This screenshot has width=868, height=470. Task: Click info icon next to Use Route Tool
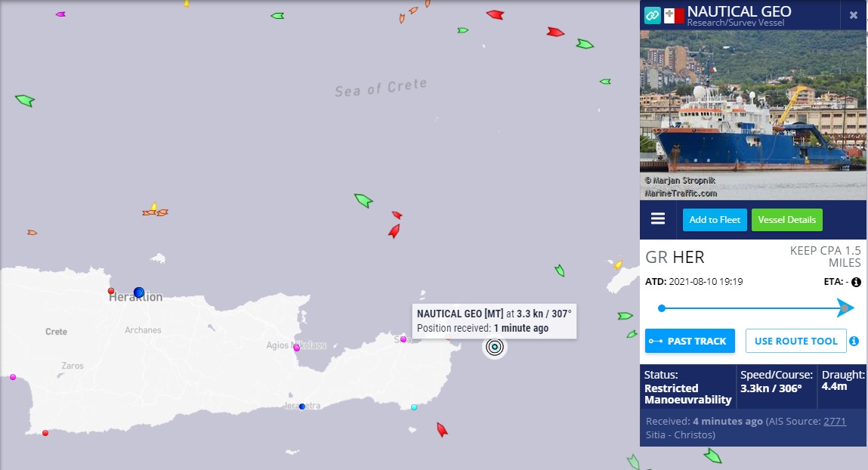(x=854, y=341)
